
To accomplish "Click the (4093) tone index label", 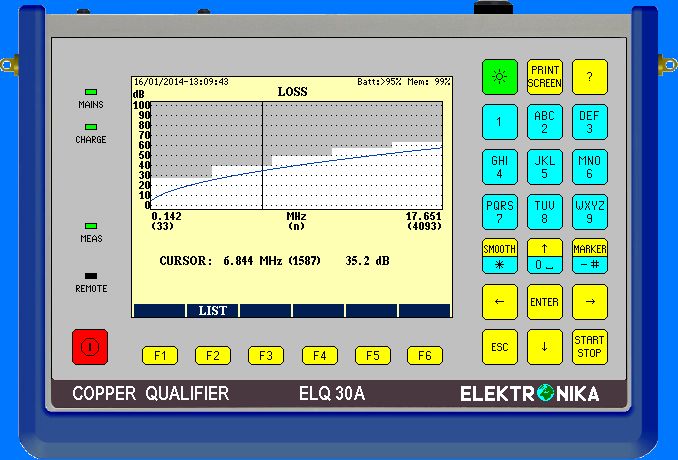I will point(424,226).
